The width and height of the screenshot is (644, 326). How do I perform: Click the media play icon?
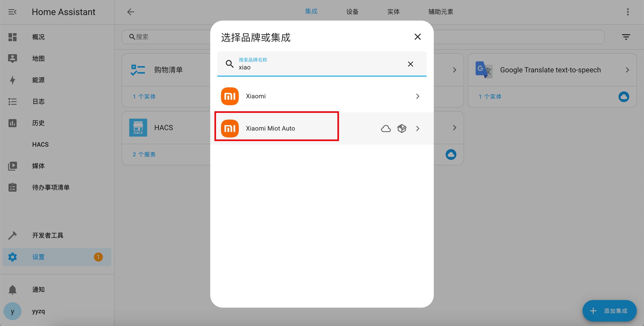12,166
